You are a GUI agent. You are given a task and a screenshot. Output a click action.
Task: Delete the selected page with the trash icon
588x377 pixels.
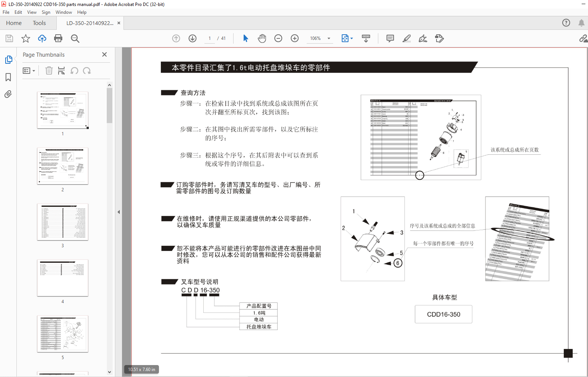49,70
